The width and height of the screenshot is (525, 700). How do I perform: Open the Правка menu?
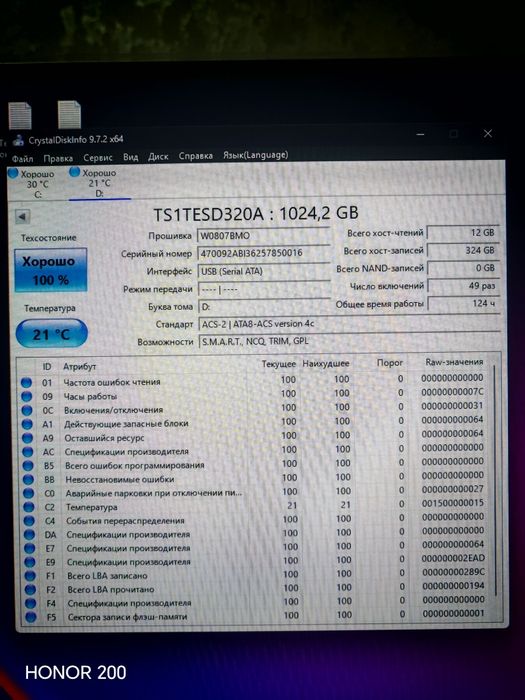click(58, 158)
